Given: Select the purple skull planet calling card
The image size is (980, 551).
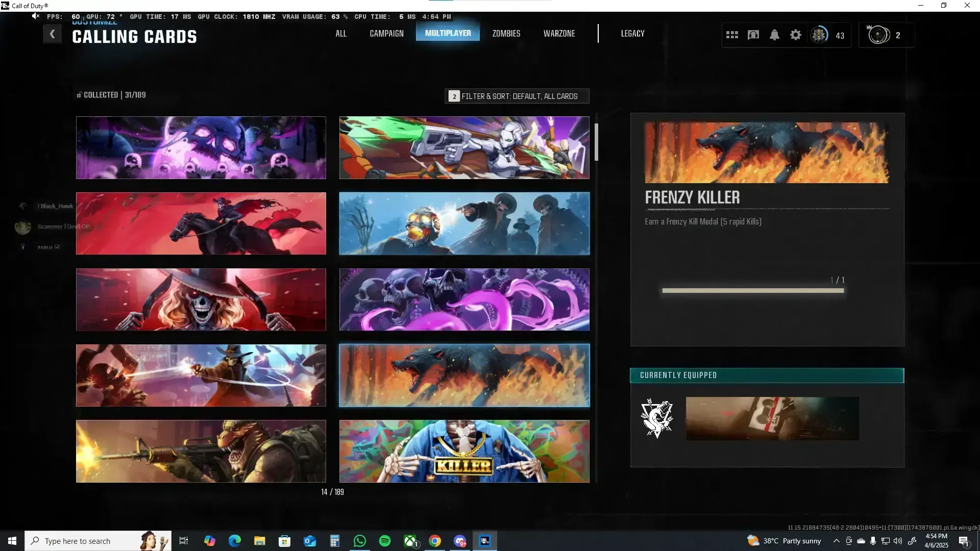Looking at the screenshot, I should pos(201,147).
